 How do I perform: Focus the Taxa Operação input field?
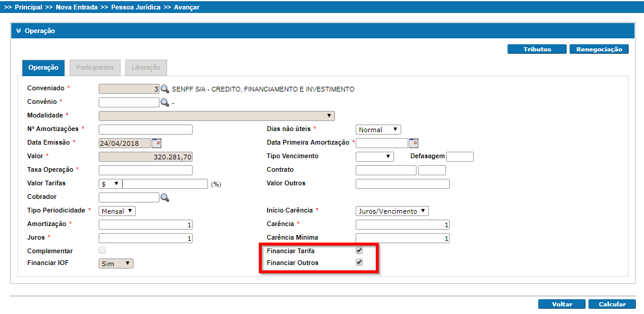(146, 170)
